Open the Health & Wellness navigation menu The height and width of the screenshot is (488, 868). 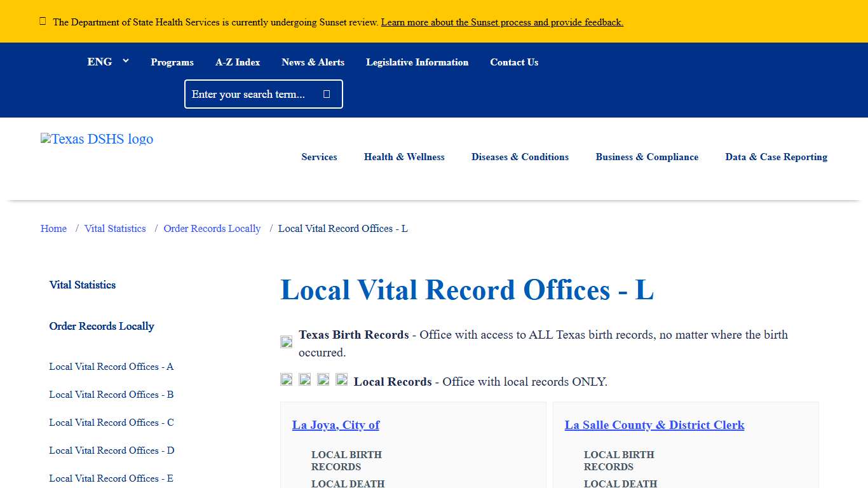pyautogui.click(x=404, y=157)
